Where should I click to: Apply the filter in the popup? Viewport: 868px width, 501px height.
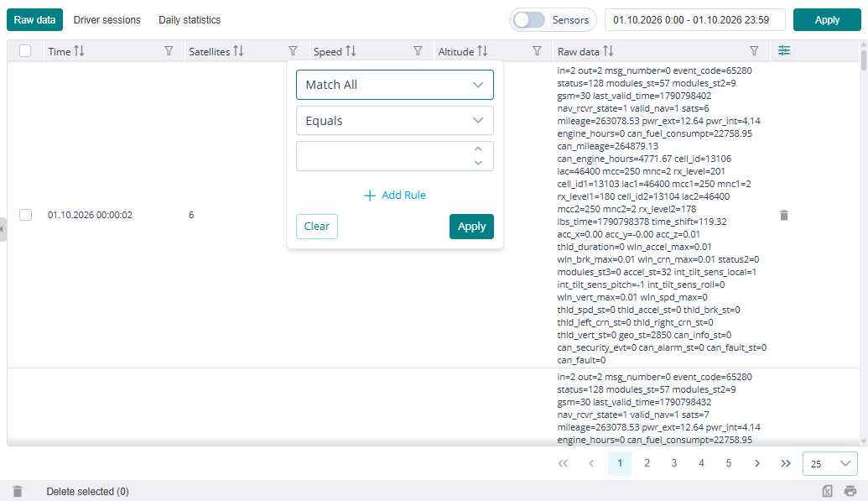[x=471, y=226]
